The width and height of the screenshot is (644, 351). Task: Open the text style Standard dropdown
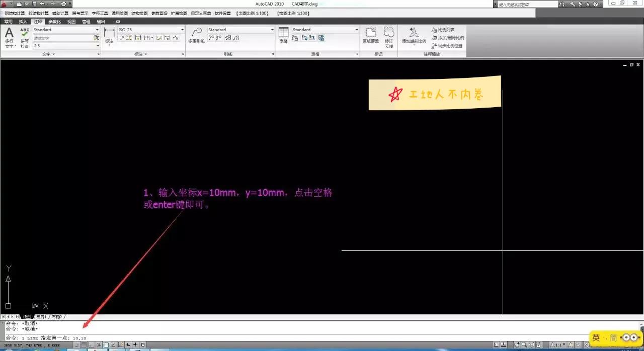66,30
